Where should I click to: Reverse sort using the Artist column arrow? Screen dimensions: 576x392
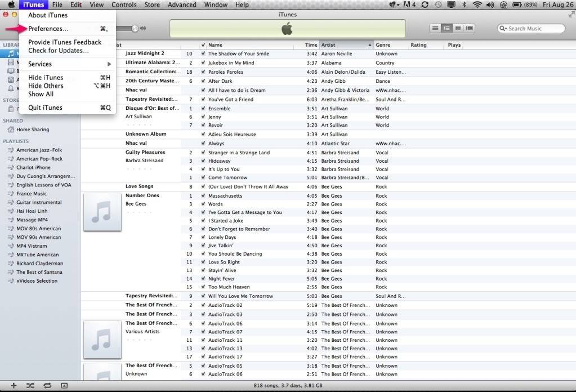[x=369, y=45]
